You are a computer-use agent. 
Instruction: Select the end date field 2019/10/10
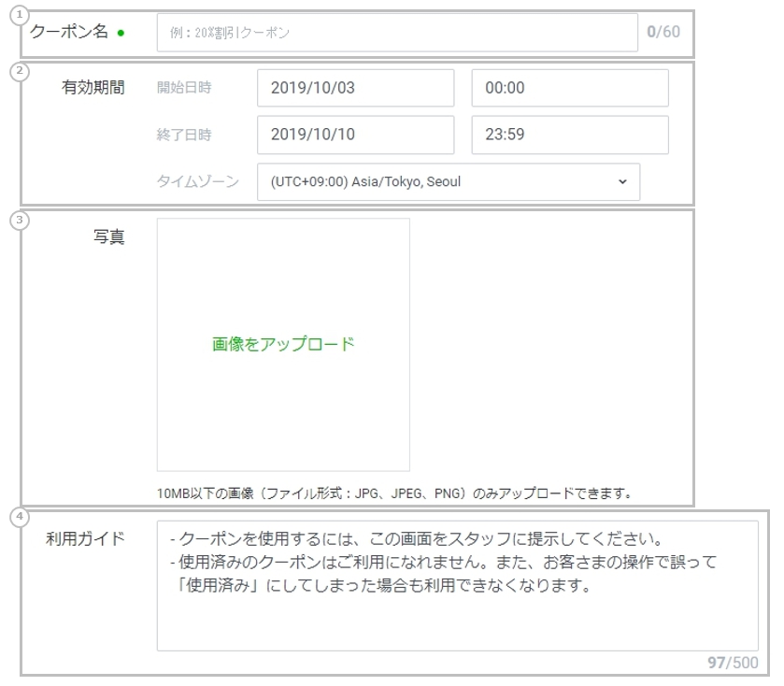coord(355,135)
